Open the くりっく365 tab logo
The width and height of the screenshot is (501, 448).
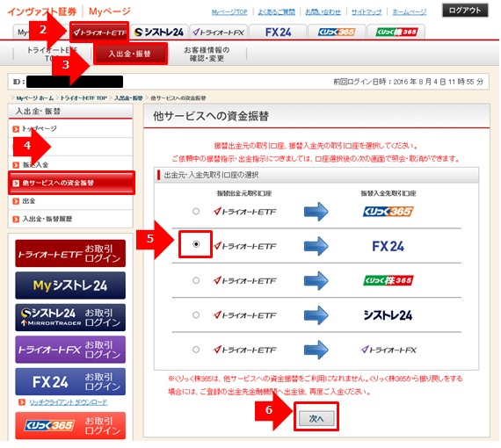tap(337, 33)
